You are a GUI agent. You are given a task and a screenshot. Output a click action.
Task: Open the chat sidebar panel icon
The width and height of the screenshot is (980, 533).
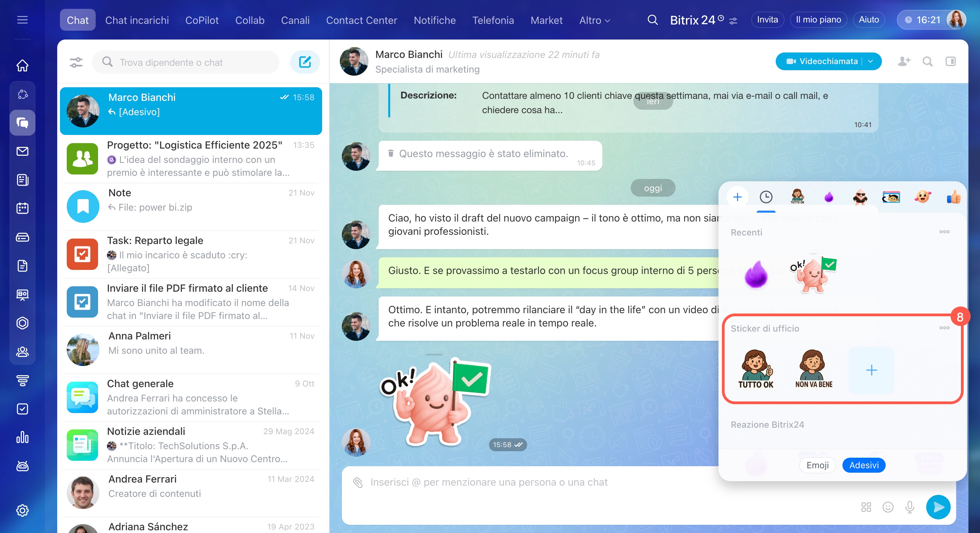tap(950, 61)
